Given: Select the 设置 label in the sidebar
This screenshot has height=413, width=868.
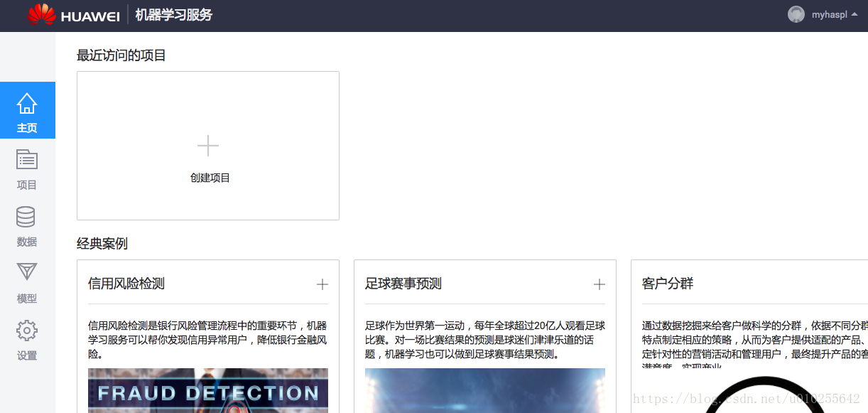Looking at the screenshot, I should [x=27, y=355].
